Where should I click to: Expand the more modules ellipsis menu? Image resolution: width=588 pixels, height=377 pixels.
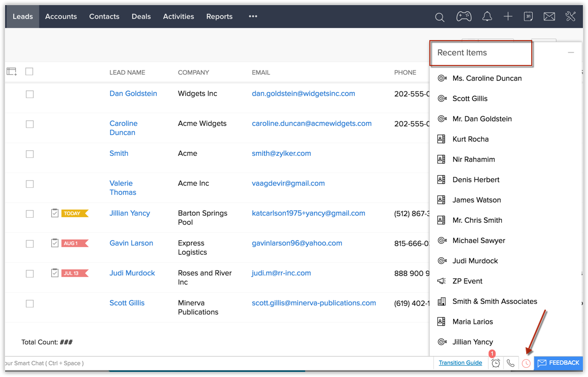click(x=253, y=16)
